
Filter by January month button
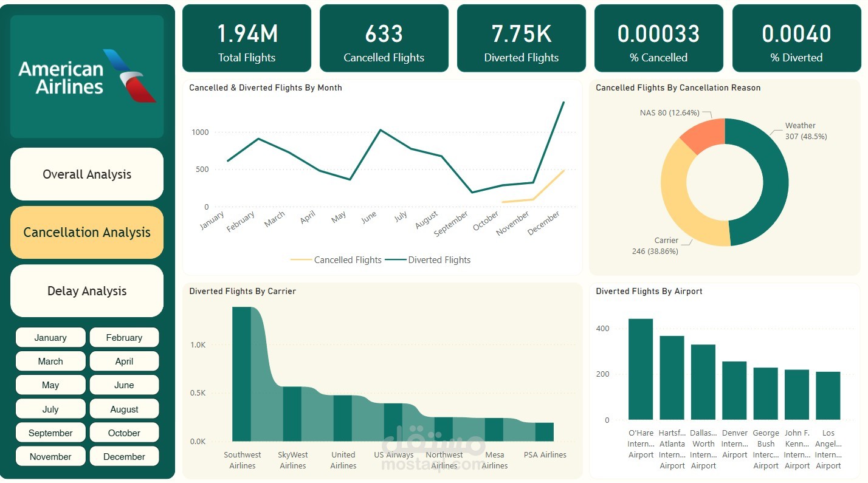click(x=50, y=338)
